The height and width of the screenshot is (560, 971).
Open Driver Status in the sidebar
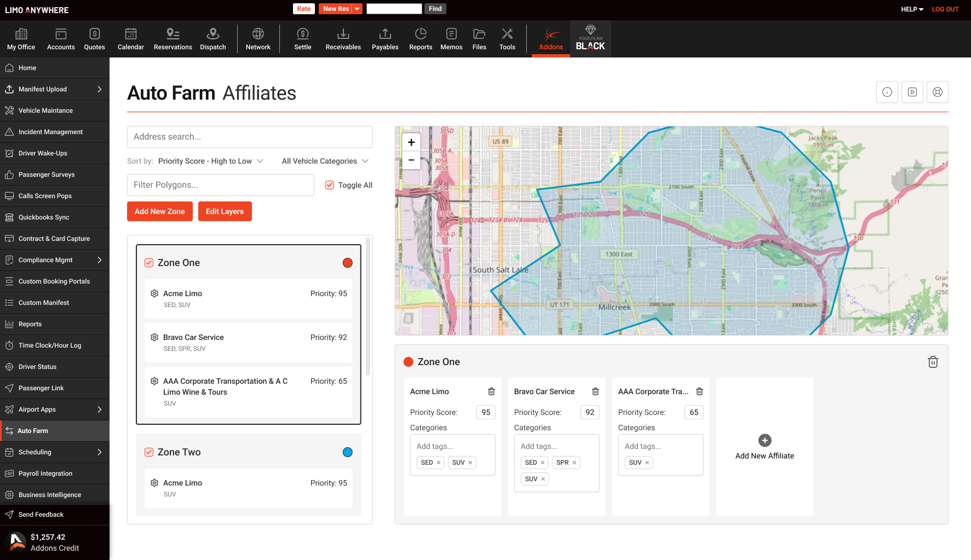37,367
